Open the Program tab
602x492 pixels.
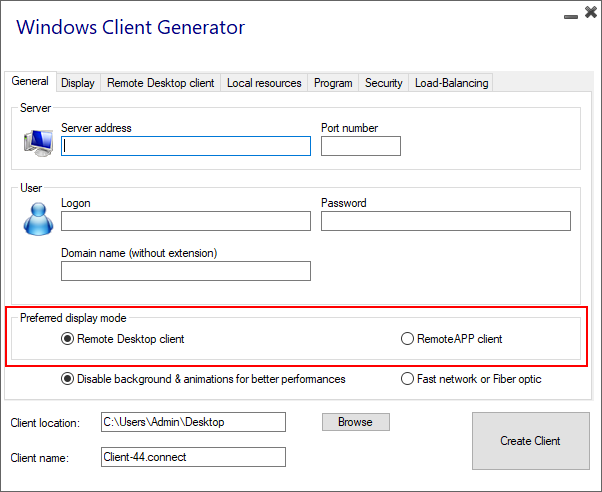(333, 83)
